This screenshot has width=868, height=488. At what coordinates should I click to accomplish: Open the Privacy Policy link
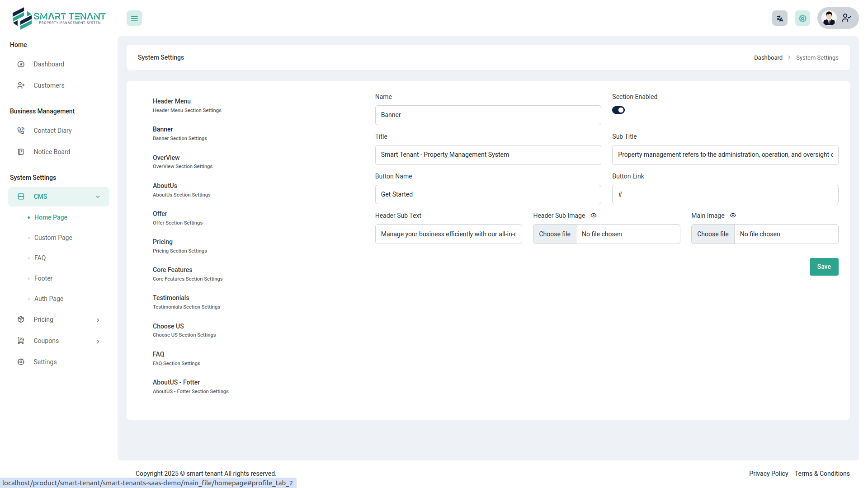coord(768,474)
